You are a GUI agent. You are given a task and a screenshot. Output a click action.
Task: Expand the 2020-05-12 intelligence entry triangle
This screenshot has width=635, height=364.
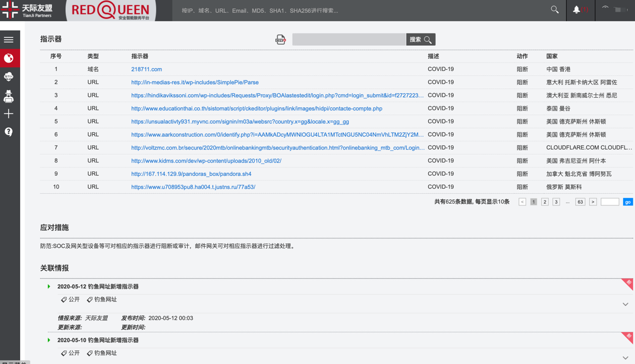point(49,286)
